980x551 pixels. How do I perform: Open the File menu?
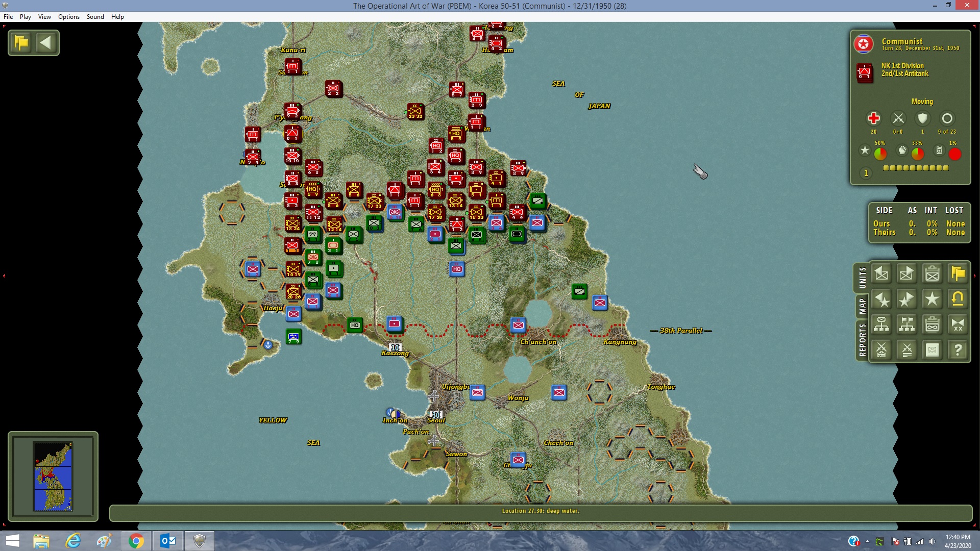8,17
